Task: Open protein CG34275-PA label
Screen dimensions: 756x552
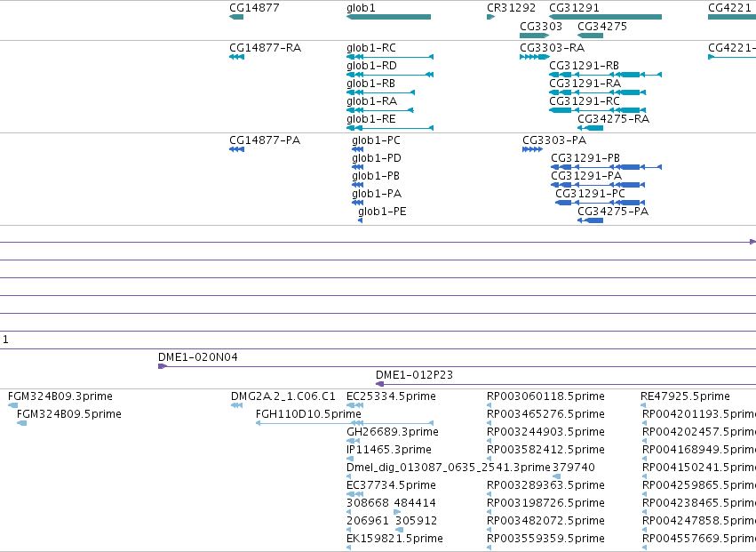Action: pyautogui.click(x=613, y=212)
